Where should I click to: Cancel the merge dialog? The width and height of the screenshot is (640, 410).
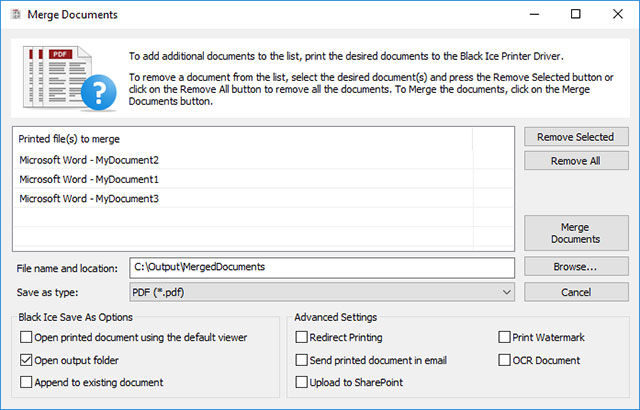point(576,292)
